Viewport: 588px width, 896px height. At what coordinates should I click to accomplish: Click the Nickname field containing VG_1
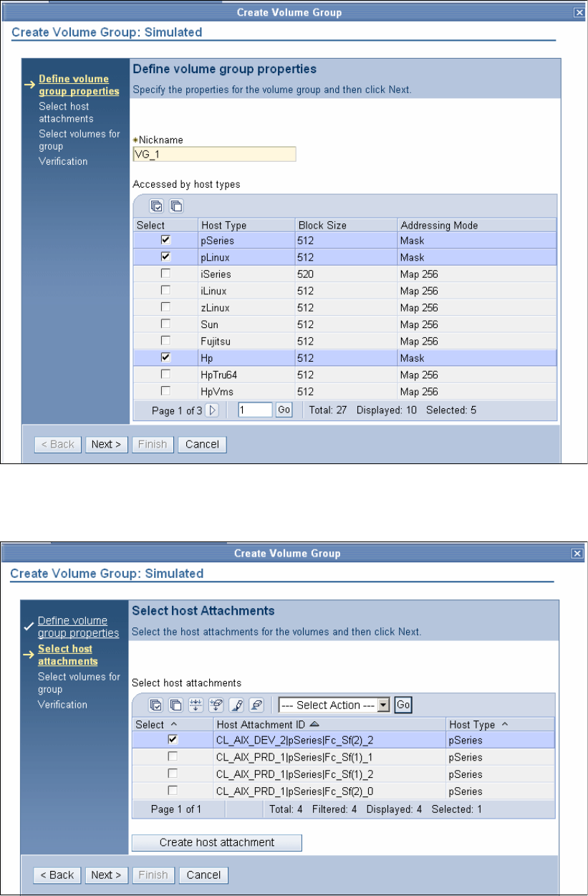(x=214, y=154)
